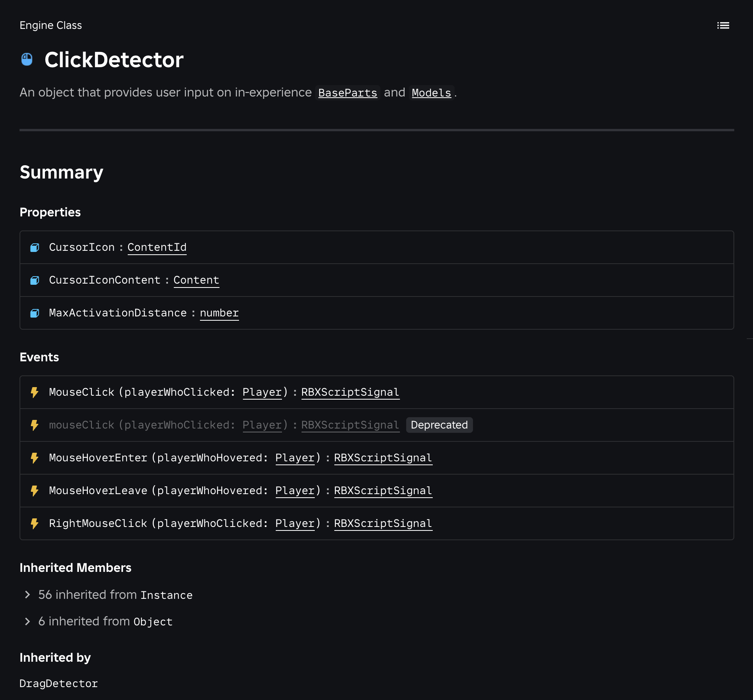The height and width of the screenshot is (700, 753).
Task: Follow the ContentId type link
Action: coord(157,247)
